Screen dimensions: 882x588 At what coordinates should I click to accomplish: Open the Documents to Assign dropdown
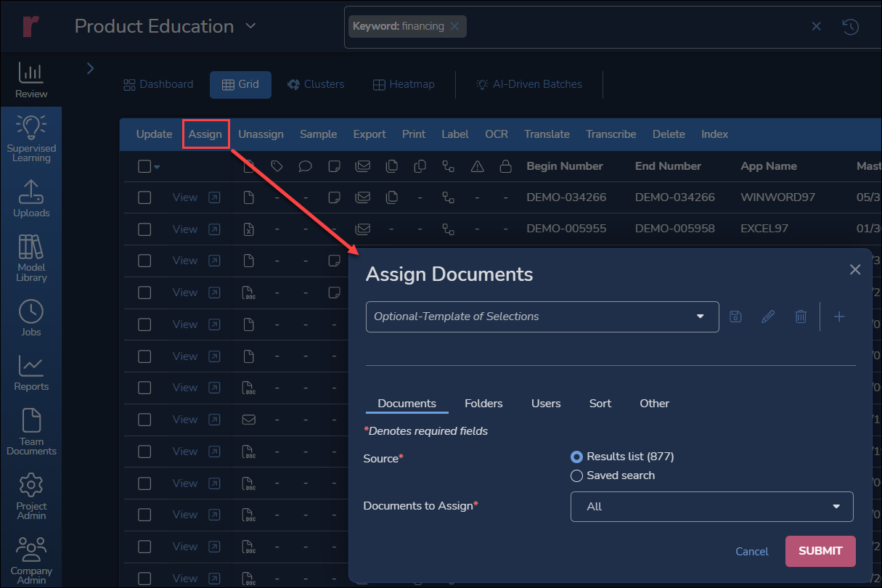coord(711,506)
